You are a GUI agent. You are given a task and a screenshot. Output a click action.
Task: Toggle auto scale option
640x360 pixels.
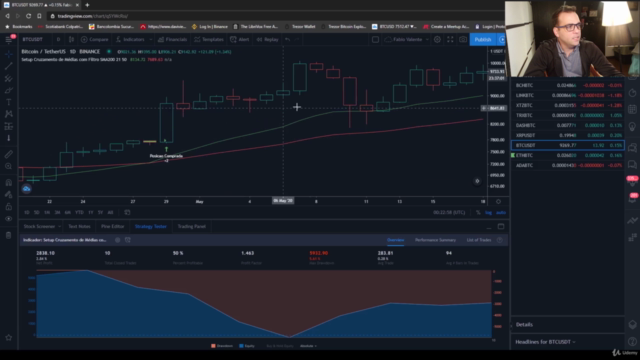501,213
